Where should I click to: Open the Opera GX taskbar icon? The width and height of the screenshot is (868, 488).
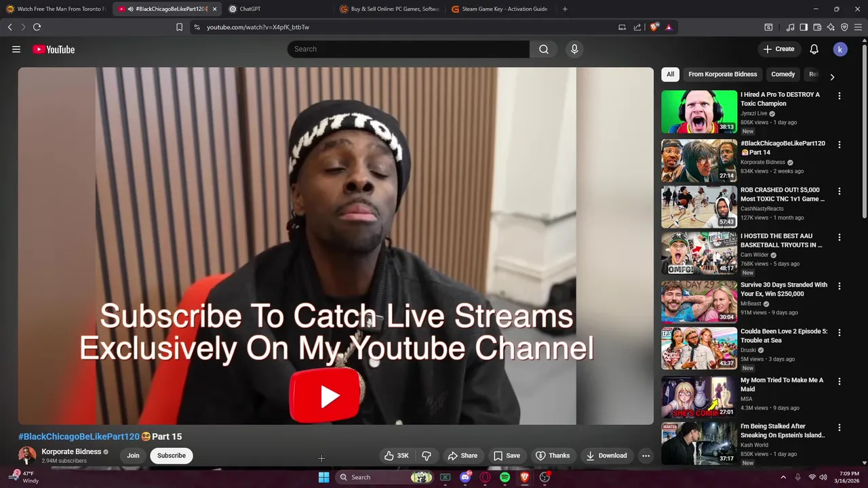(485, 477)
